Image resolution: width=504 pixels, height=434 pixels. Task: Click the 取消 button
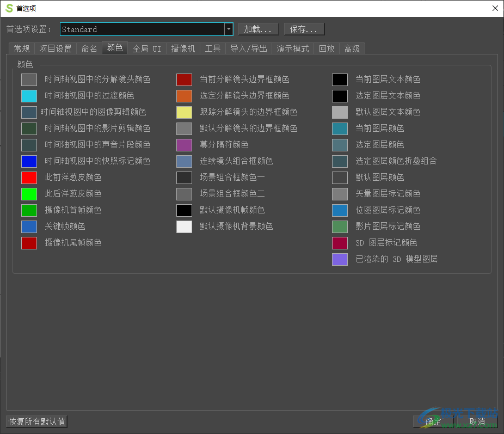tap(477, 421)
